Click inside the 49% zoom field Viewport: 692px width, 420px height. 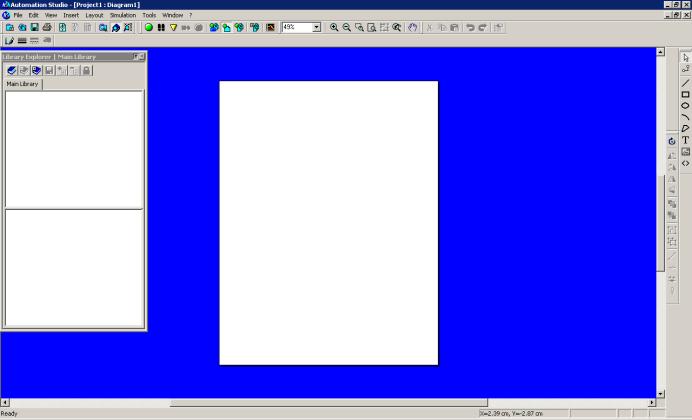tap(297, 27)
